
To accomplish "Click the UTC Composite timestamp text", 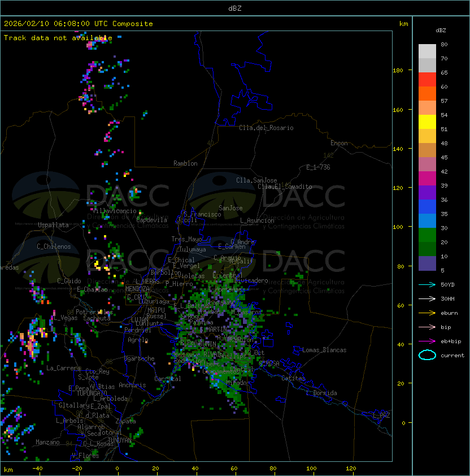I will [x=79, y=24].
